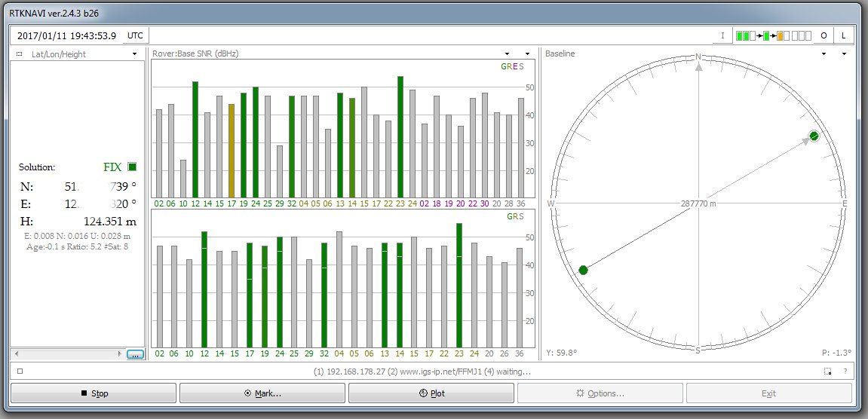The width and height of the screenshot is (868, 419).
Task: Click the small square monitor icon at status bar left
Action: pos(20,371)
